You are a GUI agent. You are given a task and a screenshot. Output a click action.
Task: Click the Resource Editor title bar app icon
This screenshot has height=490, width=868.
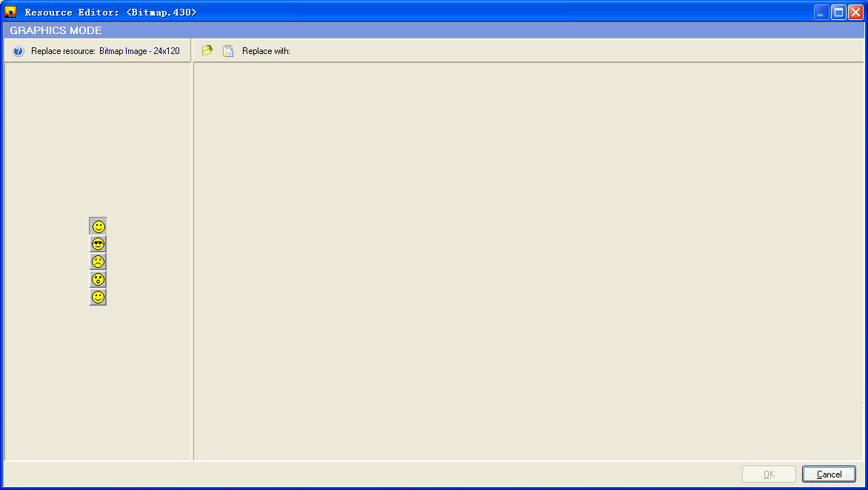10,12
